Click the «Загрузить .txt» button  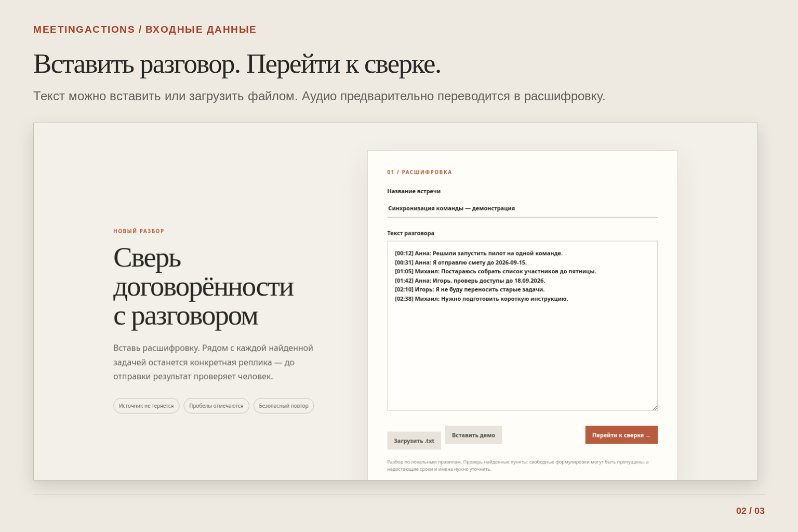(414, 441)
